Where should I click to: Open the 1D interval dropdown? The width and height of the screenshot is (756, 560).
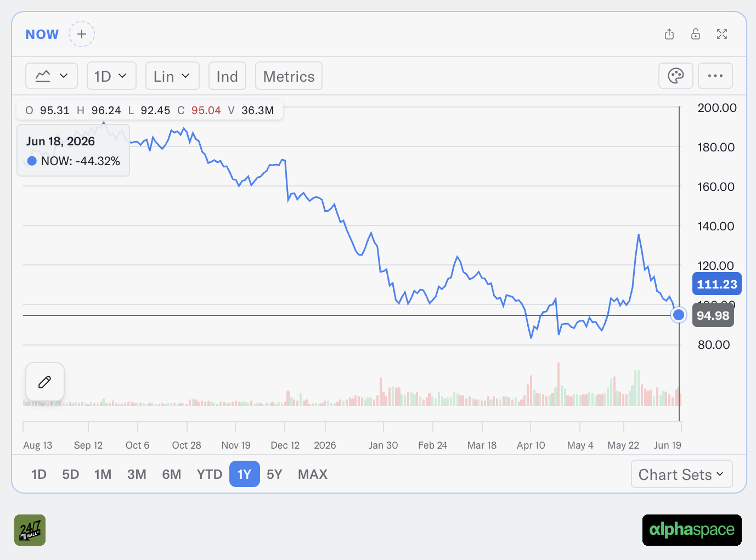tap(111, 76)
